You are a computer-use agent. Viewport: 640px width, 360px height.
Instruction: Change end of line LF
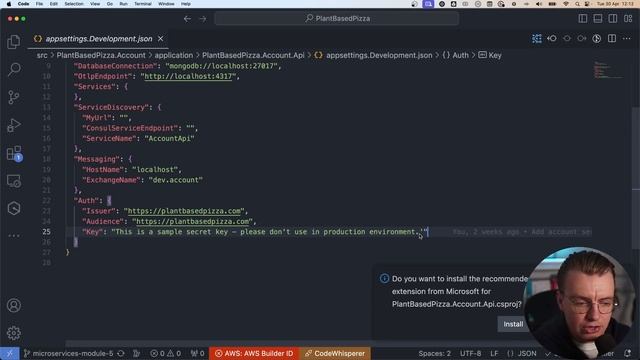coord(494,353)
